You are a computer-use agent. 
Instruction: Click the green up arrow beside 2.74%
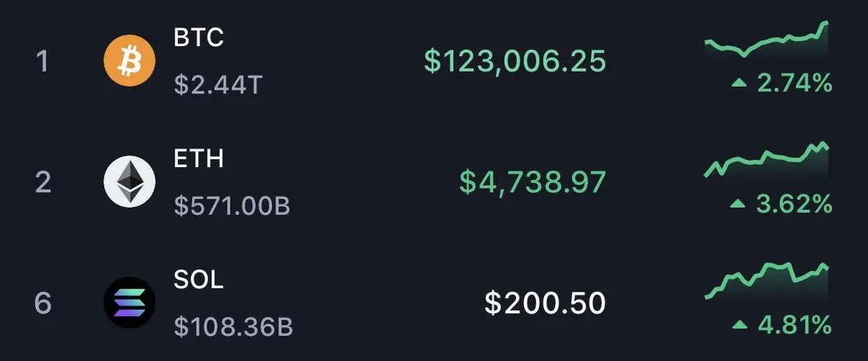click(x=739, y=85)
